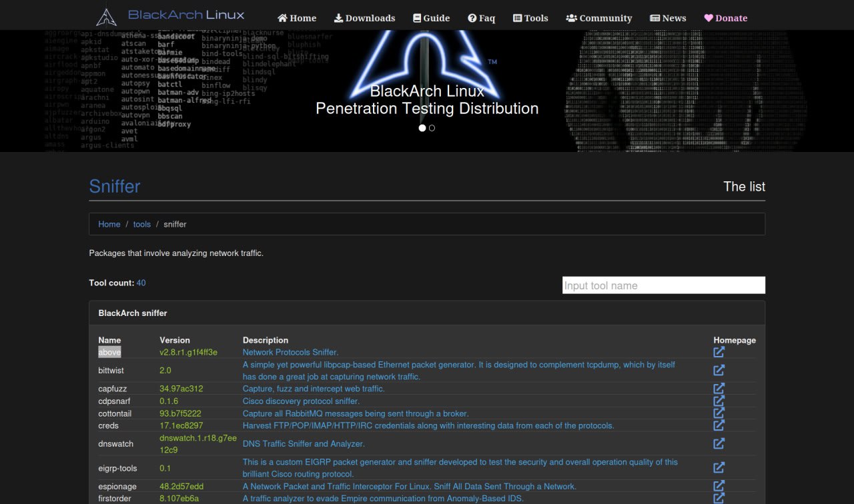Click the BlackArch Linux banner image
This screenshot has height=504, width=854.
[x=427, y=91]
